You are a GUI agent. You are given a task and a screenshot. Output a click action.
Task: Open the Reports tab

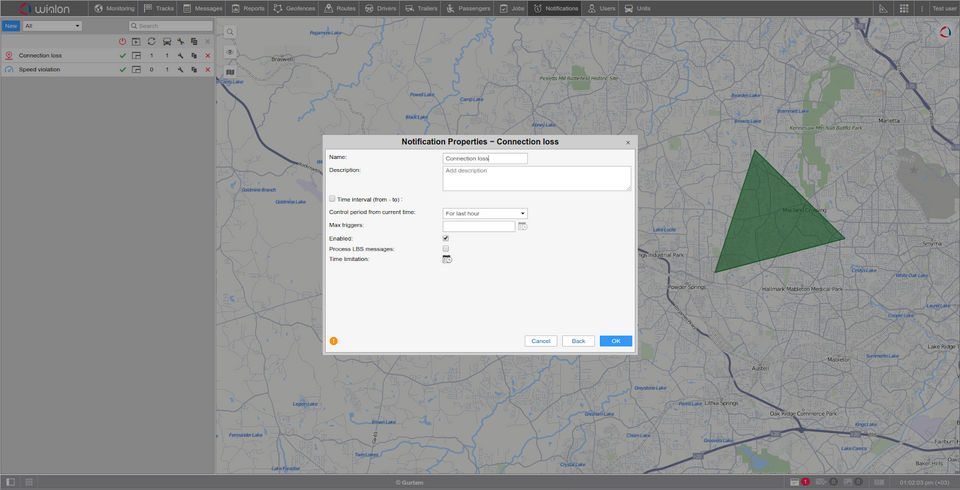pos(248,8)
